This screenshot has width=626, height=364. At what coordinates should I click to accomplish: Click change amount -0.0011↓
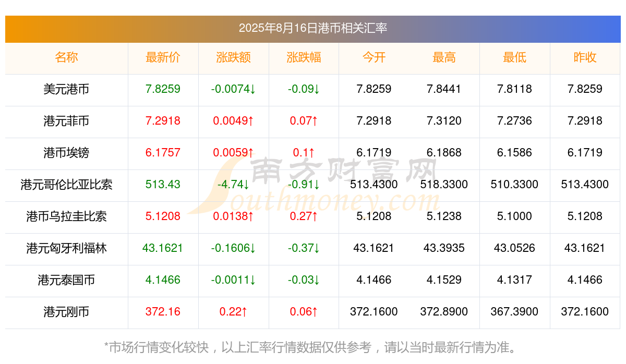coord(234,280)
